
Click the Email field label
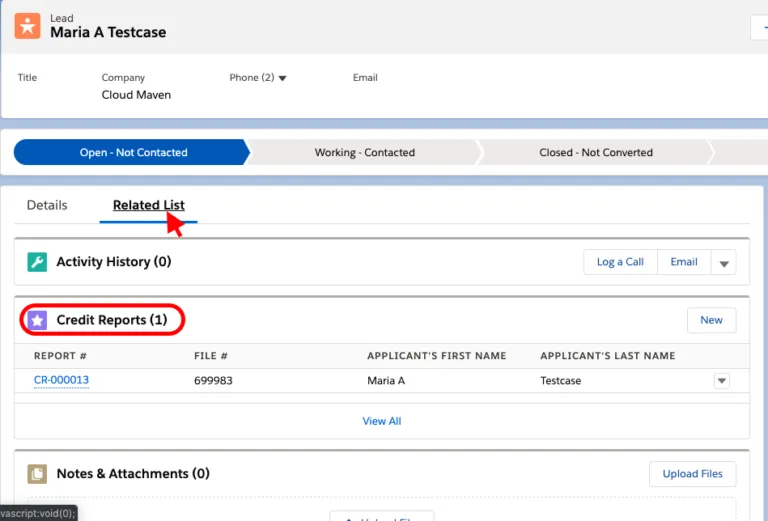(x=365, y=77)
